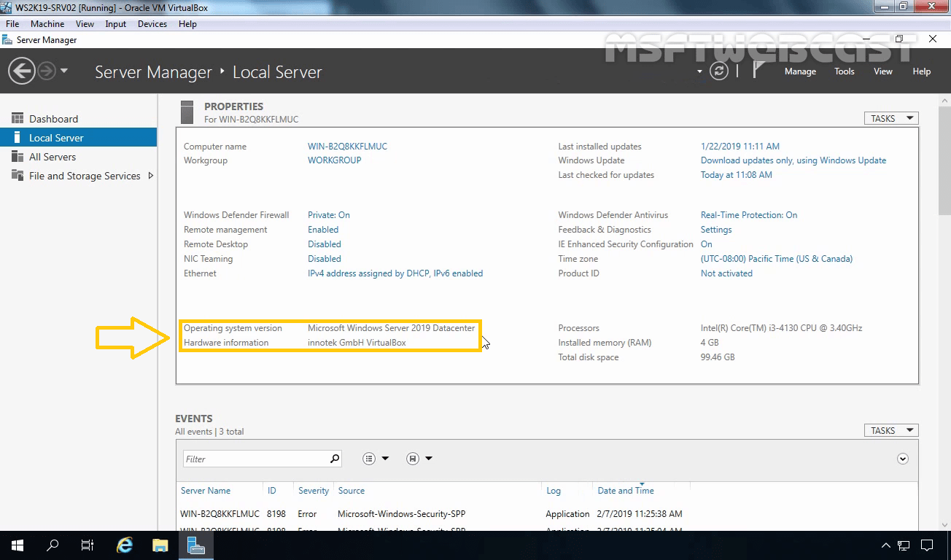Click the taskbar search icon

coord(53,545)
